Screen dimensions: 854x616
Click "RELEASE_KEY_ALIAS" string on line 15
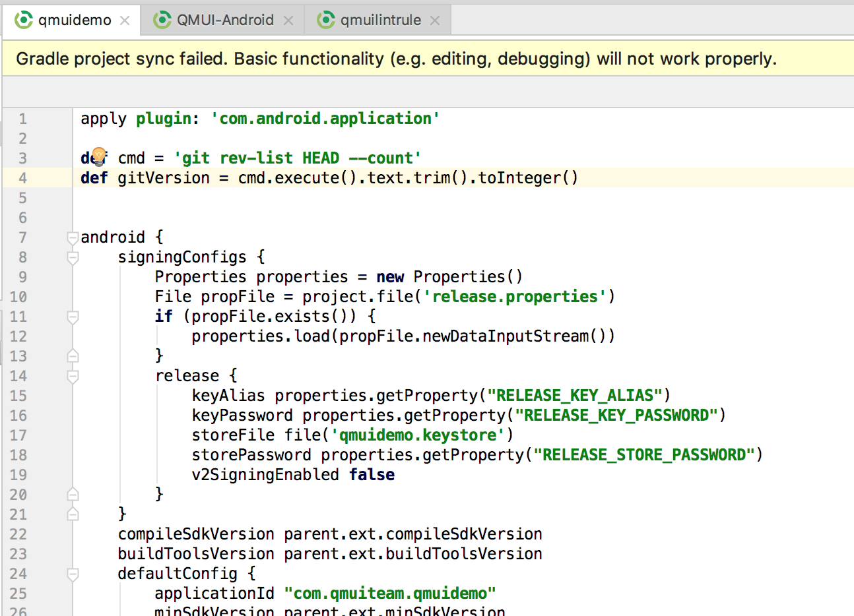575,396
